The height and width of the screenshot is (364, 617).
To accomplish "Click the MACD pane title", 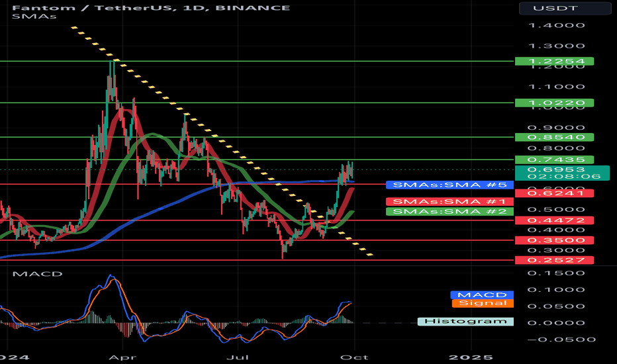I will pyautogui.click(x=37, y=274).
